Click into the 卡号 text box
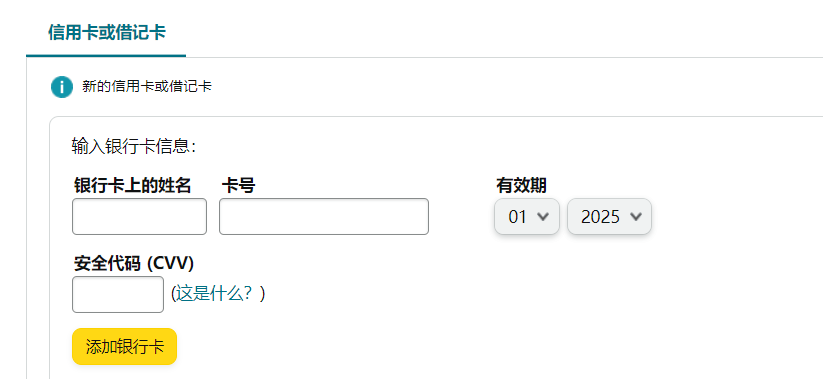The image size is (823, 379). (x=324, y=216)
